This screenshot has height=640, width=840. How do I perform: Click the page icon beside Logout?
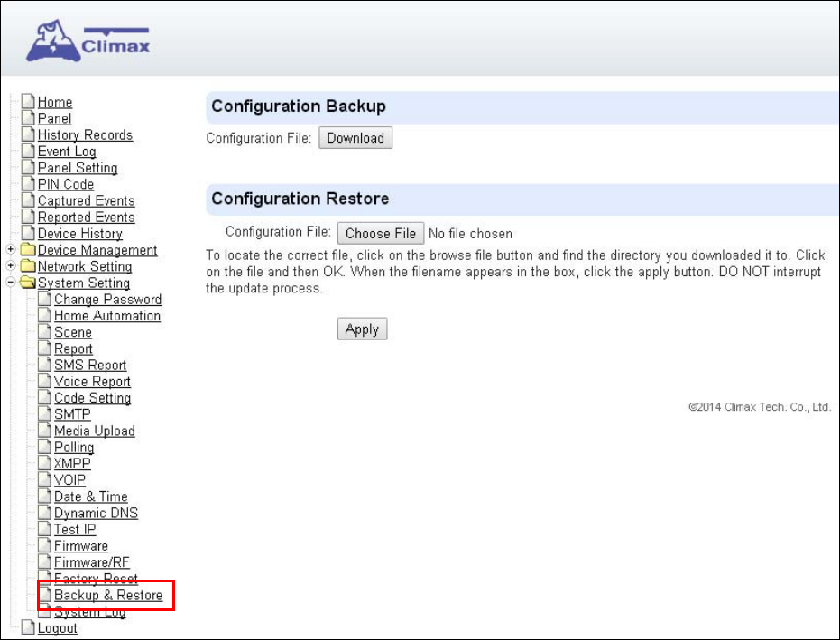coord(28,627)
